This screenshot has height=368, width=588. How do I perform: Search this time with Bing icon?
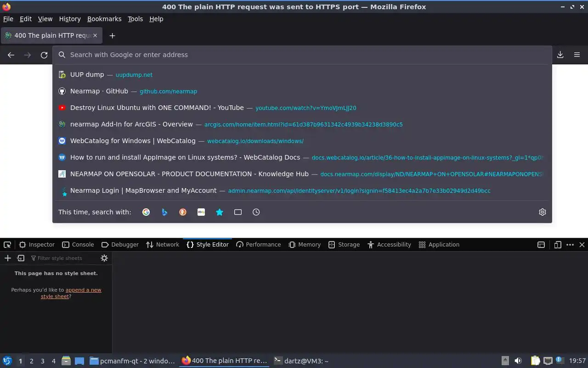click(x=164, y=212)
